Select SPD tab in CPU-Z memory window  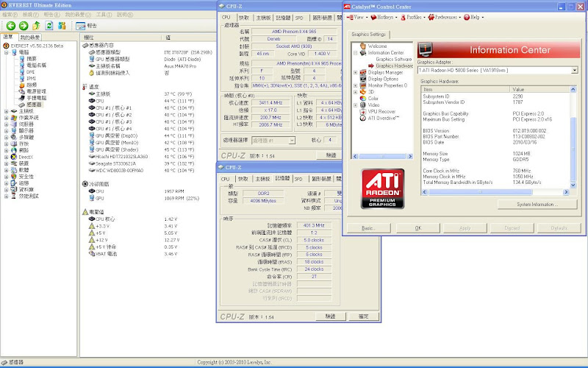coord(298,179)
